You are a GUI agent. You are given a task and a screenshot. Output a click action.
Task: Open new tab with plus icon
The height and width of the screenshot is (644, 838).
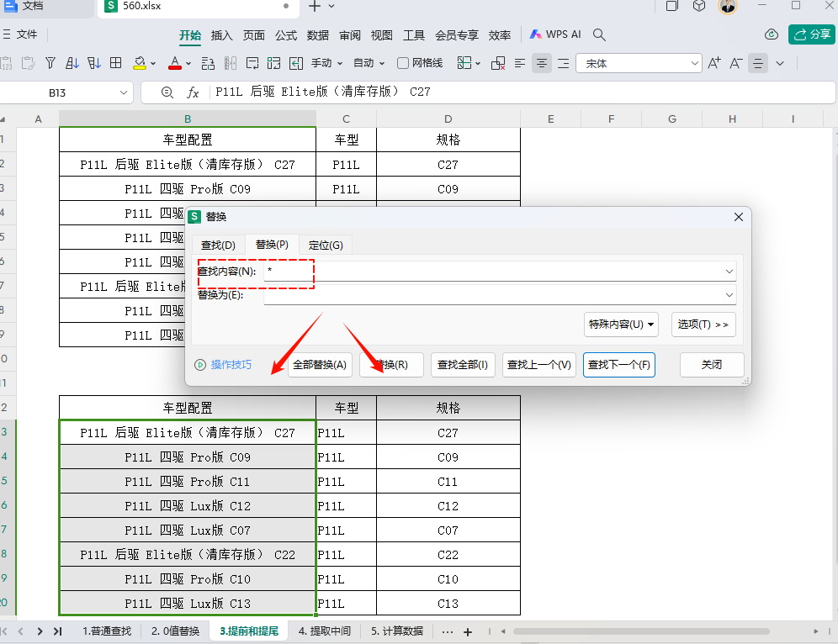pos(315,6)
